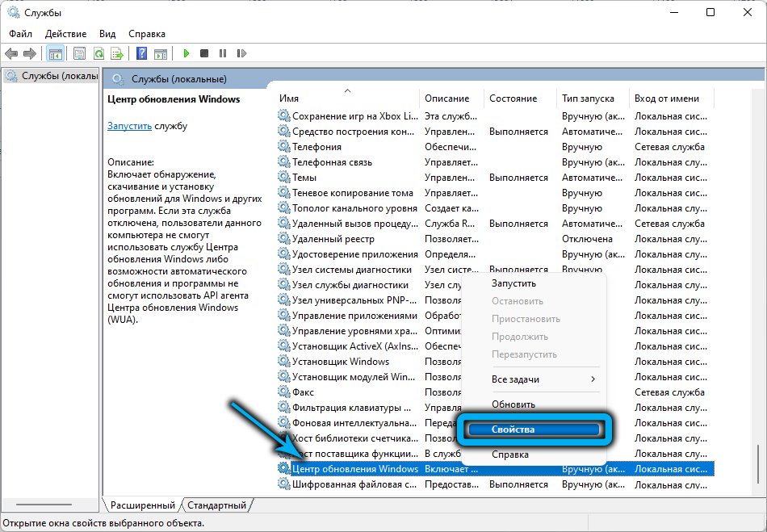Choose 'Запустить' in the context menu
Image resolution: width=767 pixels, height=532 pixels.
pos(513,283)
